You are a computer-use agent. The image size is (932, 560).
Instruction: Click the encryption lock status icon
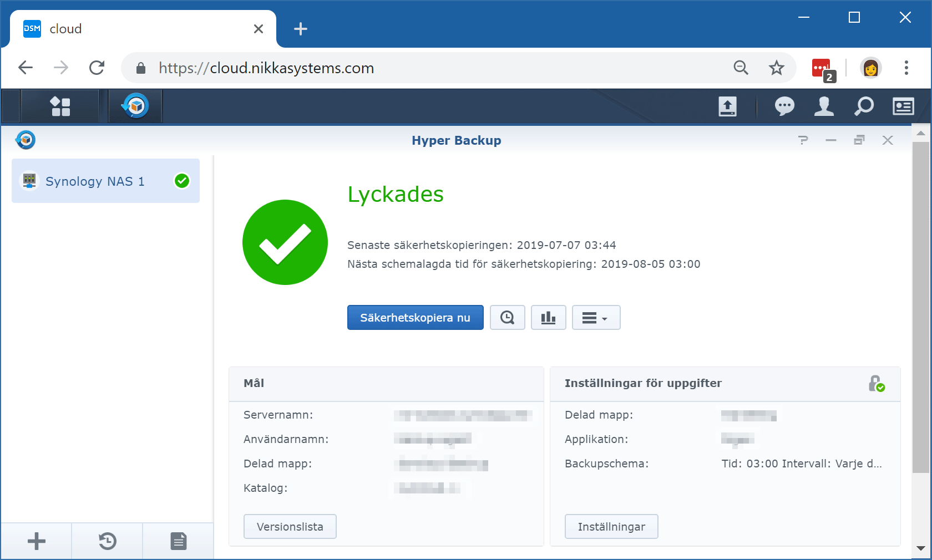[877, 384]
